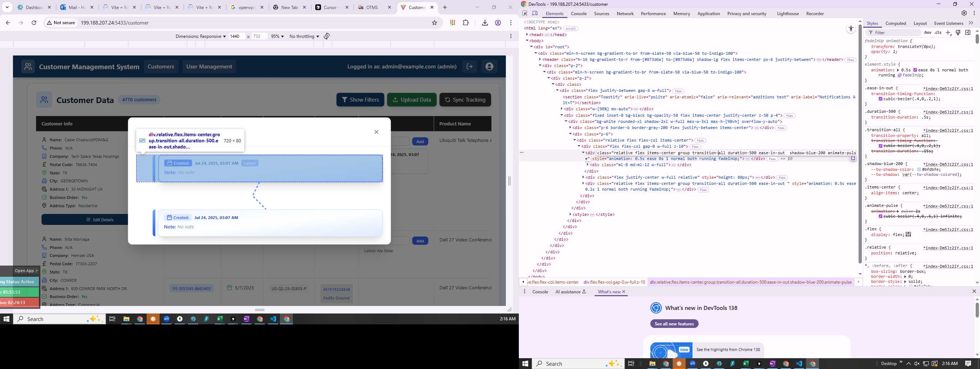Open the Excel icon in the inner taskbar

click(220, 319)
